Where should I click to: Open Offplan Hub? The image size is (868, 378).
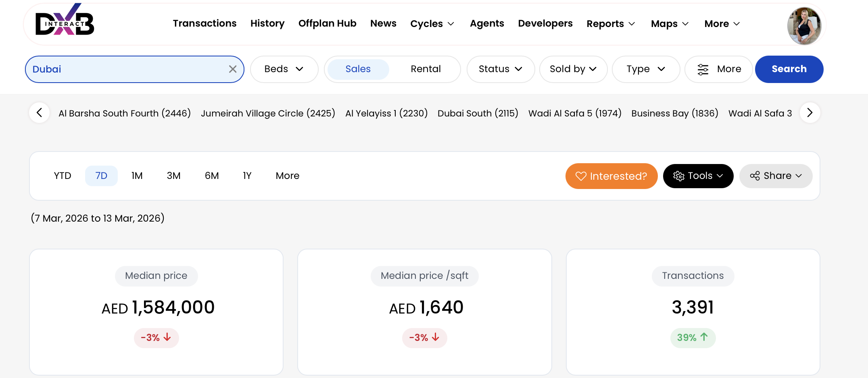click(327, 23)
